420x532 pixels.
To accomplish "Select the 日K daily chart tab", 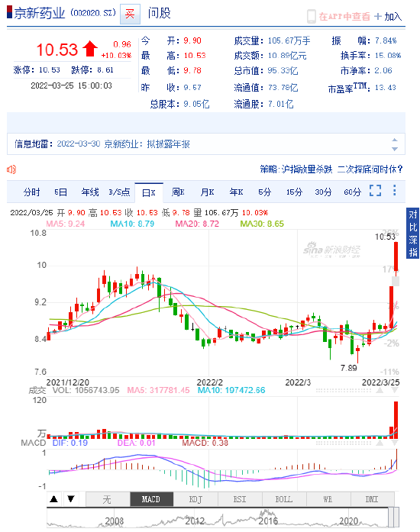I will click(149, 192).
